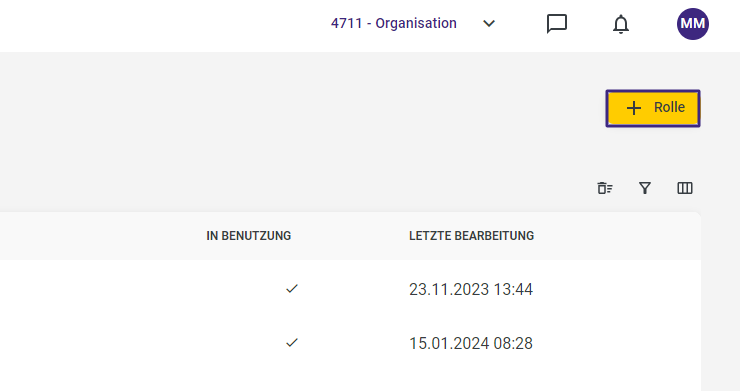Sort by the LETZTE BEARBEITUNG column header
740x391 pixels.
coord(471,236)
